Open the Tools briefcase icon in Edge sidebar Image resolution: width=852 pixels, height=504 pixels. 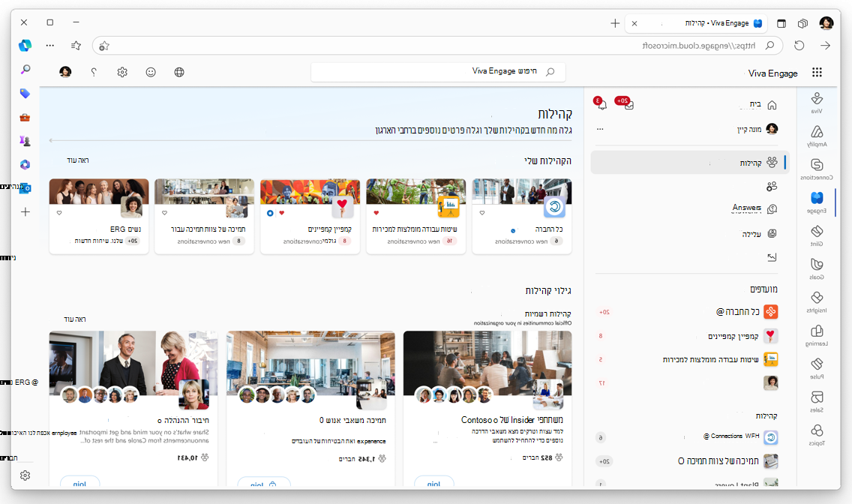click(x=25, y=117)
